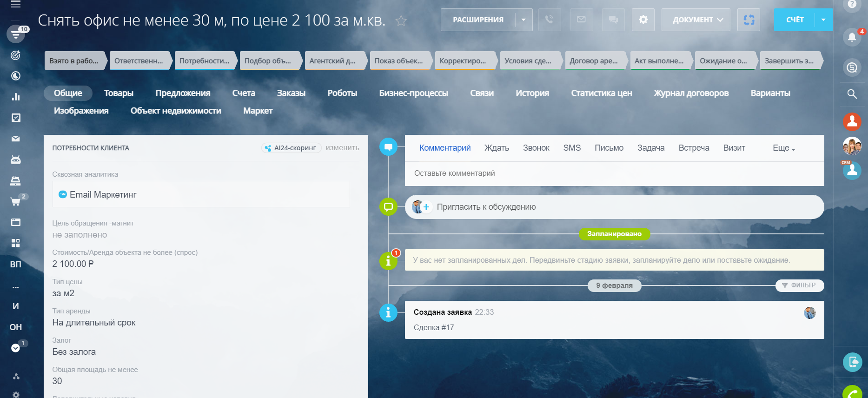Switch to the Товары tab
This screenshot has width=868, height=398.
119,93
